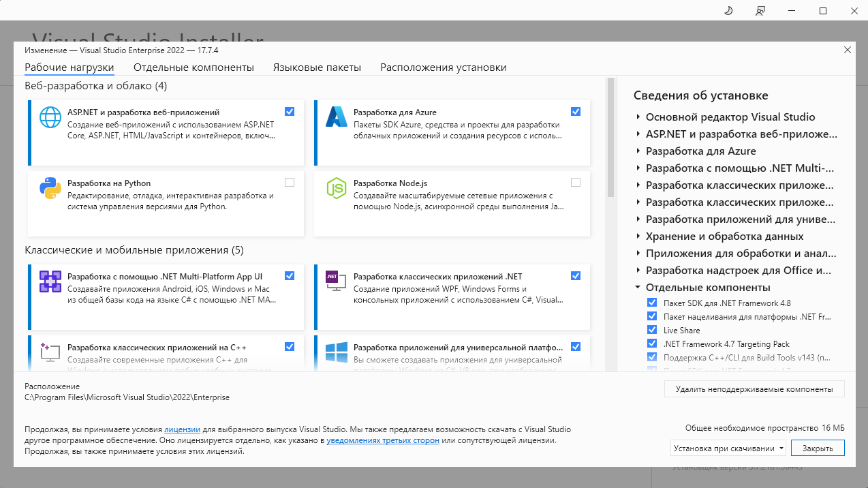Click the ASP.NET globe workload icon
The image size is (868, 488).
click(x=50, y=117)
